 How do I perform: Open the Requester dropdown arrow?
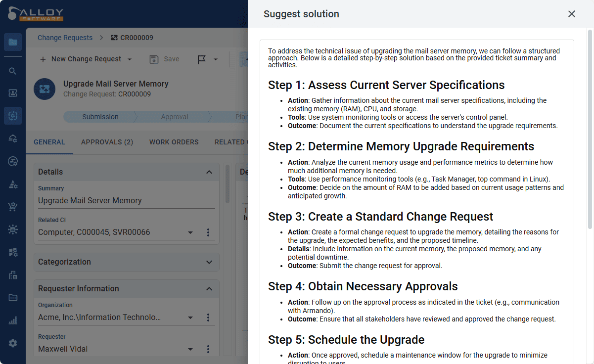190,349
